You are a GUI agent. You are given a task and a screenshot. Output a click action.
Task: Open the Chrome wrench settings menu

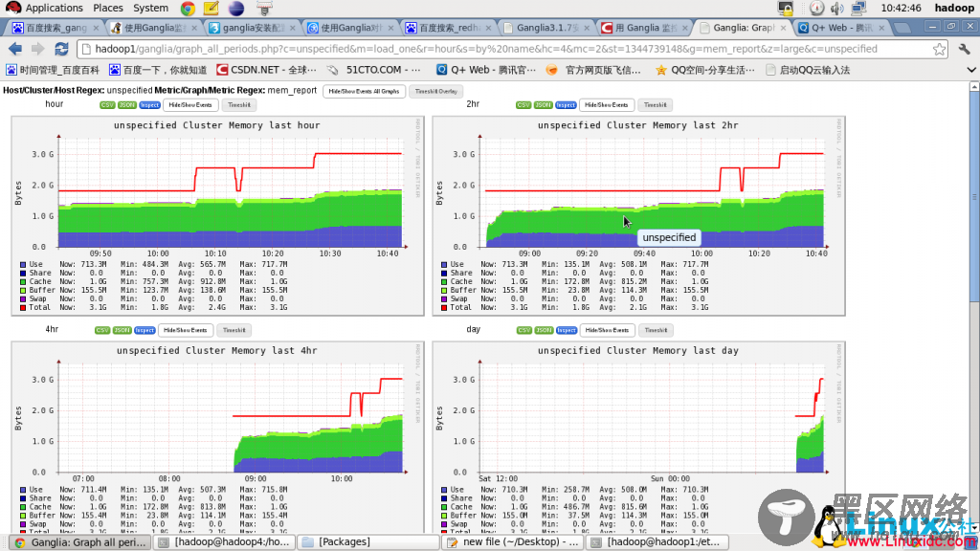click(x=965, y=49)
